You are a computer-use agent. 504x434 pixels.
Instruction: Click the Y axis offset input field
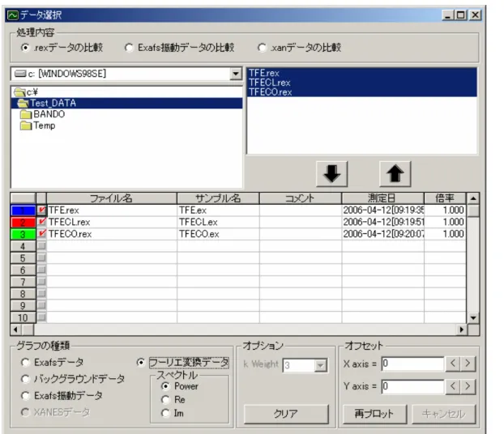[412, 385]
